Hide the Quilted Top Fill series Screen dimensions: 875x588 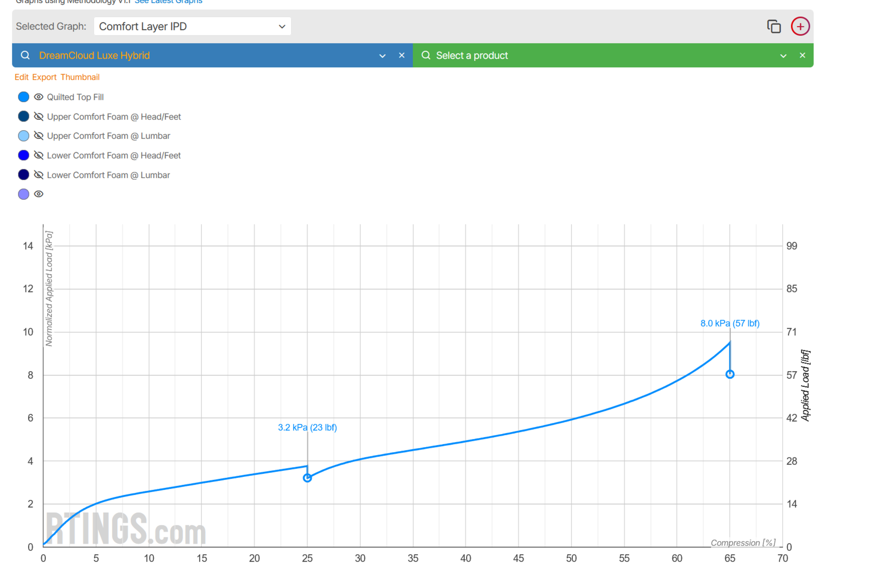point(39,97)
